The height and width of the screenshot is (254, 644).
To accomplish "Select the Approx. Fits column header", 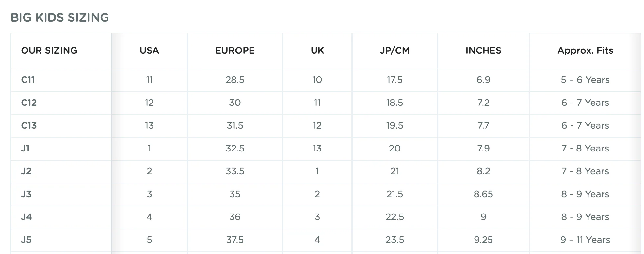I will point(585,51).
